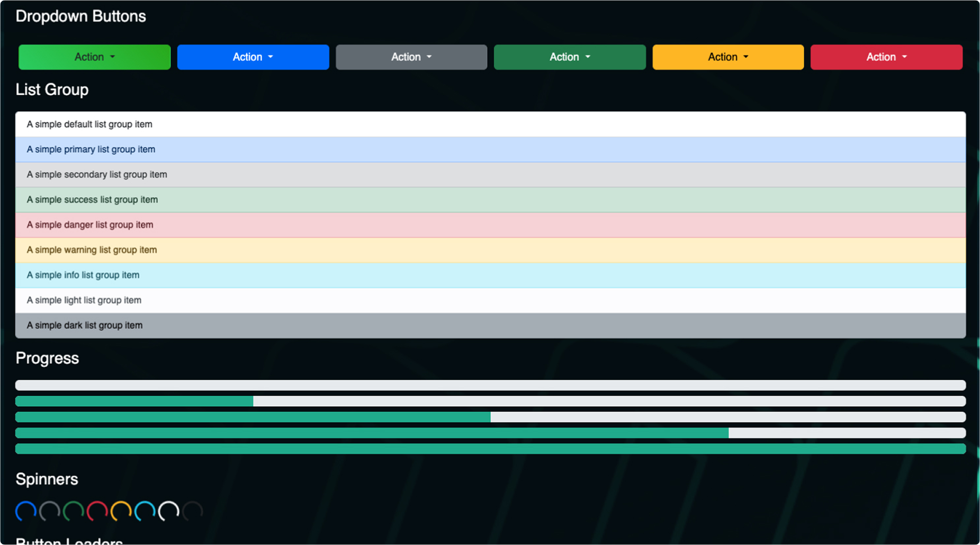Expand the blue Action dropdown button
The width and height of the screenshot is (980, 545).
pyautogui.click(x=253, y=57)
